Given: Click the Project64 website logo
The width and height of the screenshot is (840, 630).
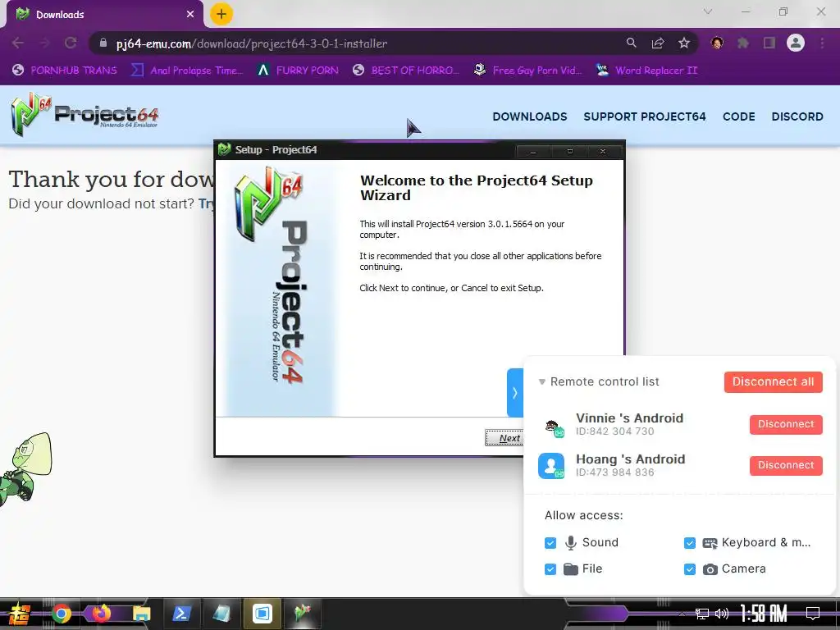Looking at the screenshot, I should 84,114.
